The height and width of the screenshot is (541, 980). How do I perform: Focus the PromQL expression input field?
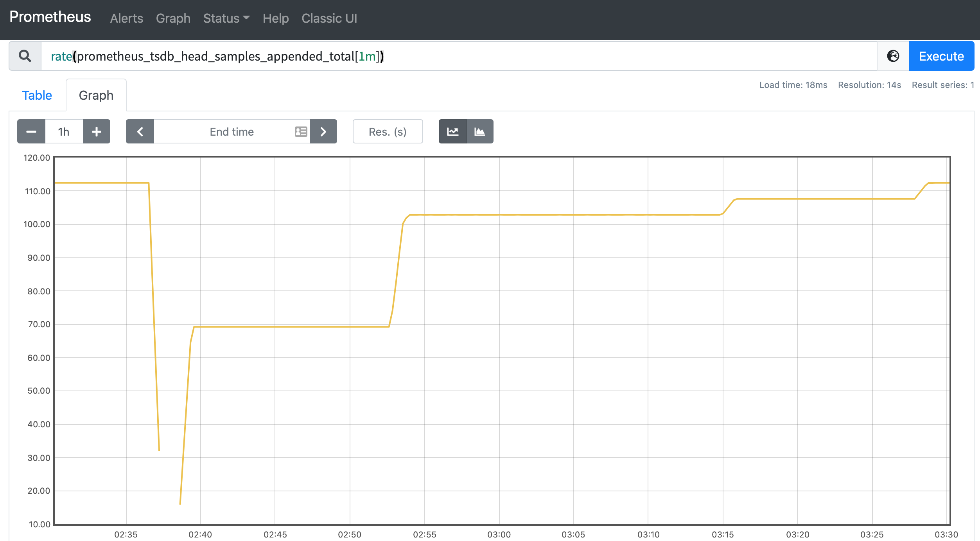tap(458, 56)
